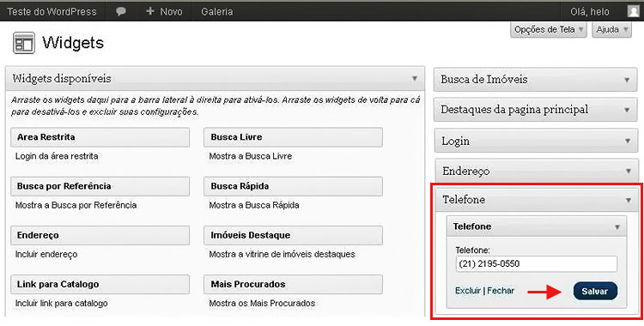644x326 pixels.
Task: Open the user avatar in the admin bar
Action: [x=634, y=11]
